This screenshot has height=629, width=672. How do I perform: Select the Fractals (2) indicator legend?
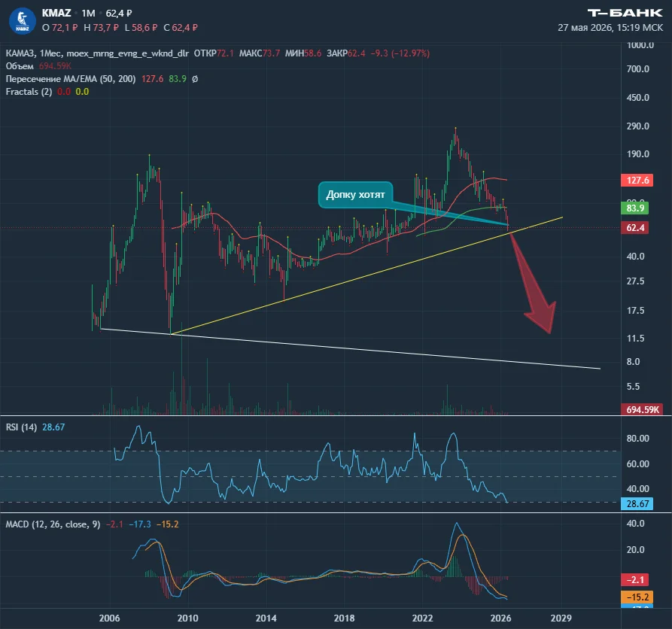(x=29, y=92)
